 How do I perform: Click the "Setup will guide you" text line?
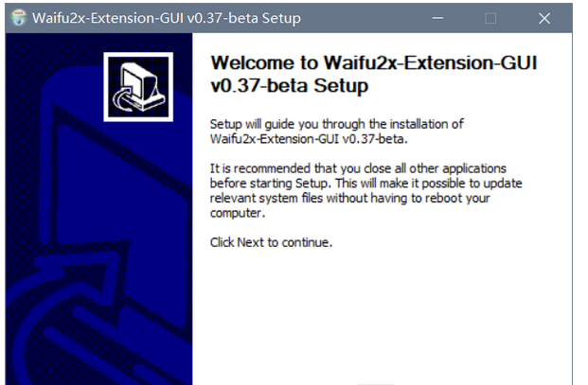tap(336, 124)
